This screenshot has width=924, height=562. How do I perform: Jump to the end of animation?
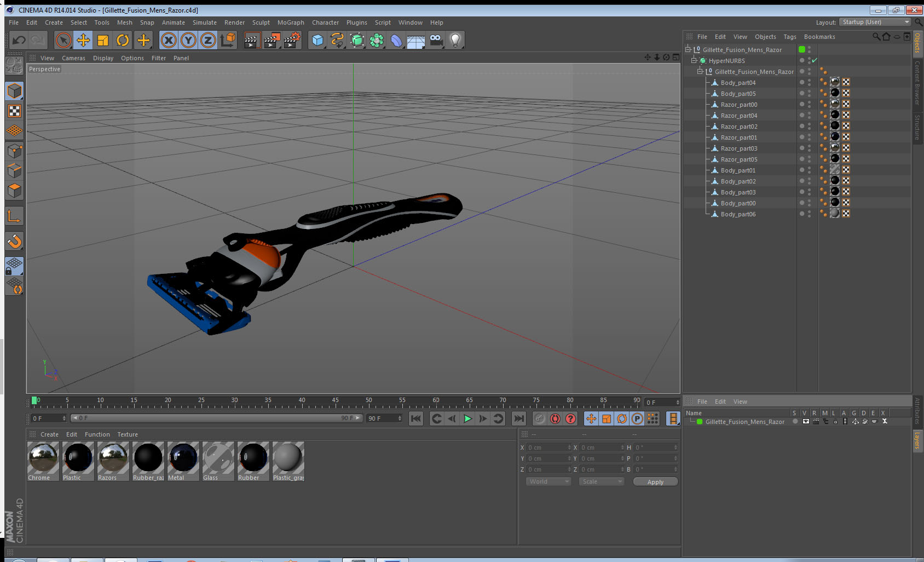coord(518,418)
